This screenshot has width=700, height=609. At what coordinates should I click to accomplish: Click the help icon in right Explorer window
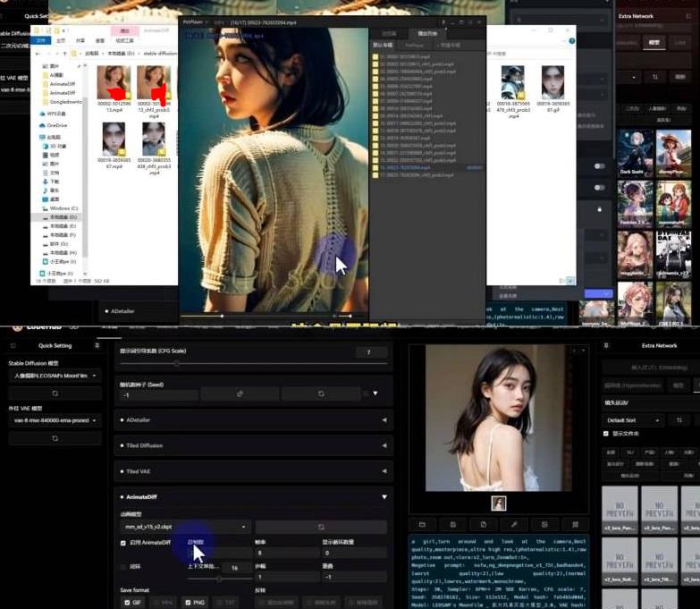[571, 41]
